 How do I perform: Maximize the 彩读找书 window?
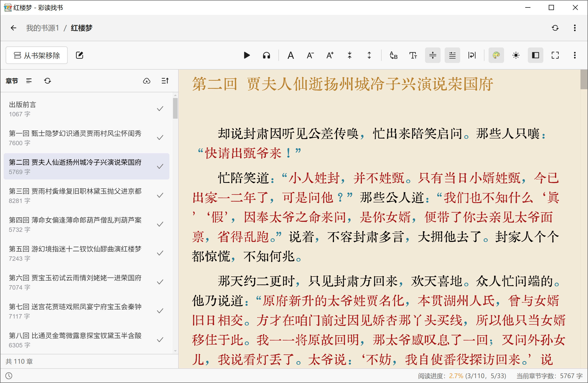tap(551, 7)
